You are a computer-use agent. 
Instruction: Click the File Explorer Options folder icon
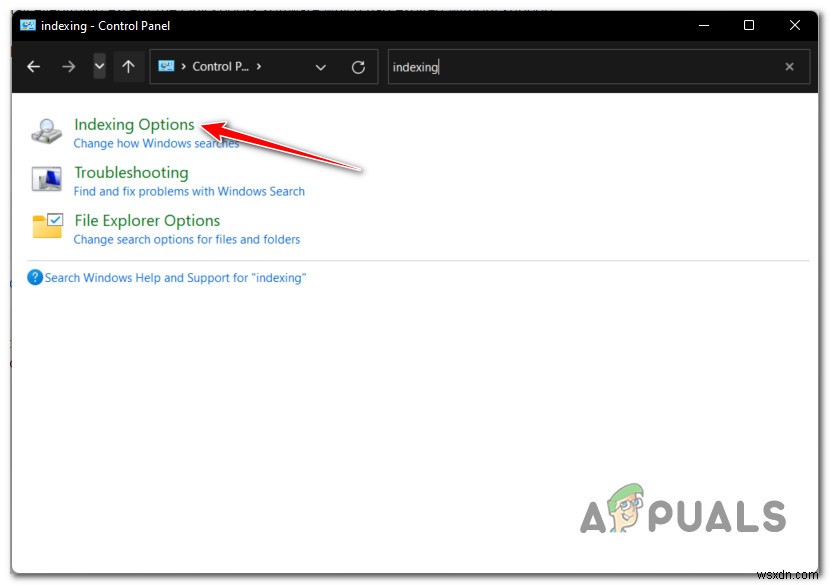coord(48,226)
